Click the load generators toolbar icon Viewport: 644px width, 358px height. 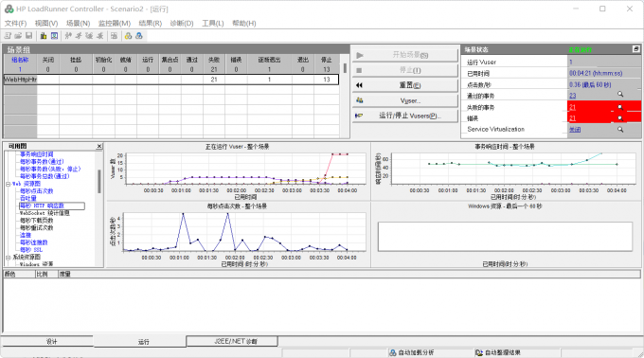[x=44, y=36]
